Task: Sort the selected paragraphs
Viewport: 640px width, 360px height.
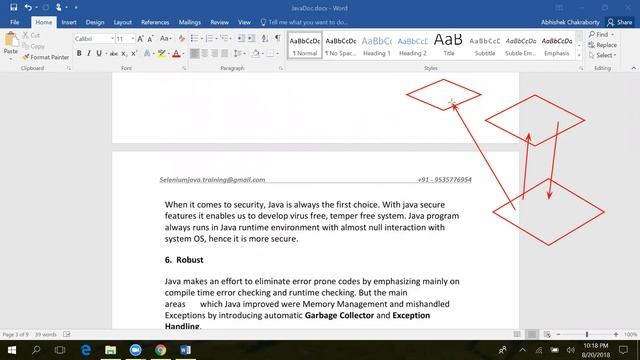Action: tap(265, 38)
